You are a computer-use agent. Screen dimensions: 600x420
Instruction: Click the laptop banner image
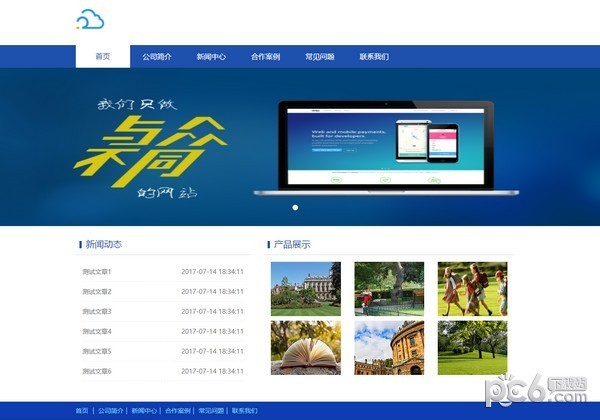(386, 148)
